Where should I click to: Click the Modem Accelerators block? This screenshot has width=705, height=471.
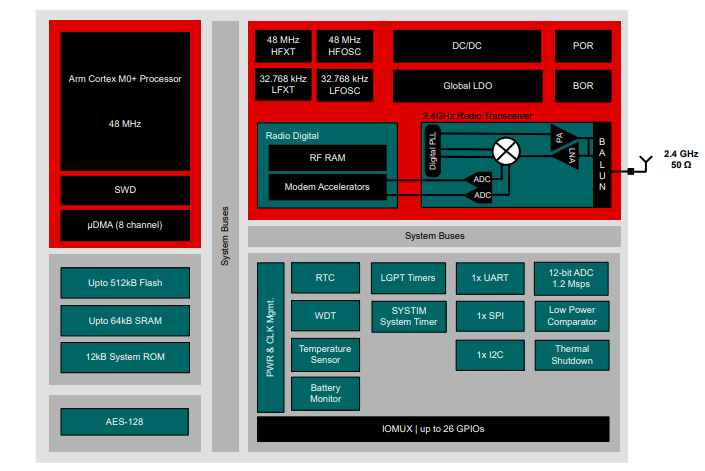(327, 187)
